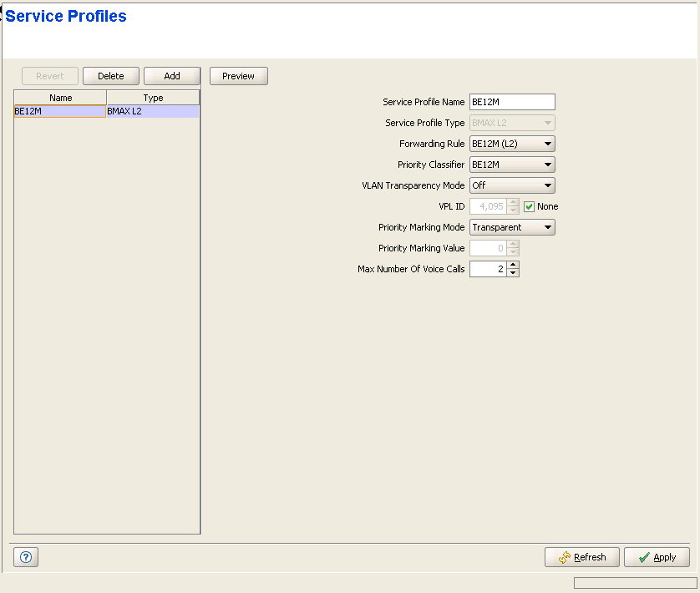Click the BMAX L2 type cell

[153, 111]
